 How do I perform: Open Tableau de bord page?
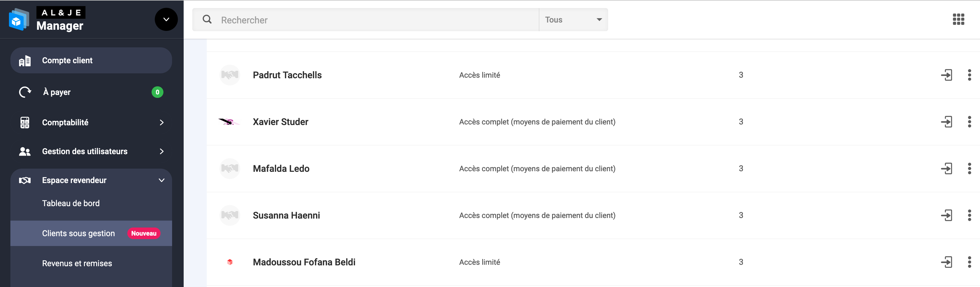click(x=71, y=203)
